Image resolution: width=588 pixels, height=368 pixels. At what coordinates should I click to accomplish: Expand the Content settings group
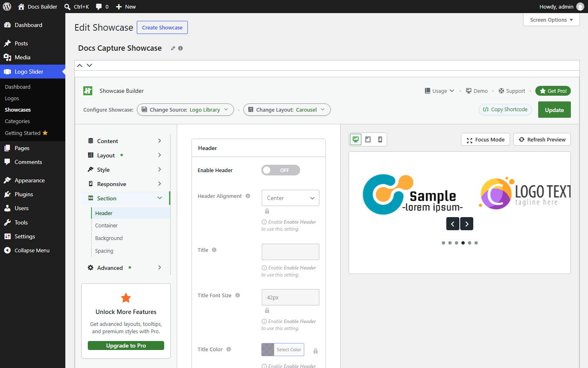pyautogui.click(x=125, y=141)
